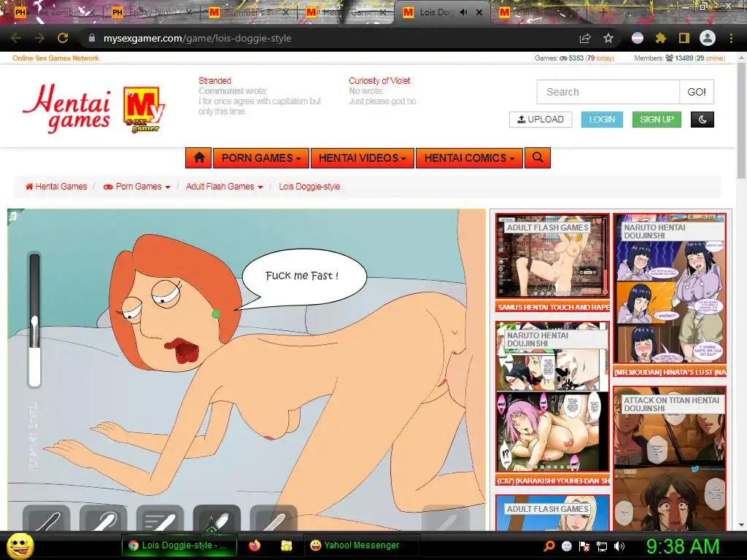The width and height of the screenshot is (747, 560).
Task: Click the network icon in the system tray
Action: (x=602, y=546)
